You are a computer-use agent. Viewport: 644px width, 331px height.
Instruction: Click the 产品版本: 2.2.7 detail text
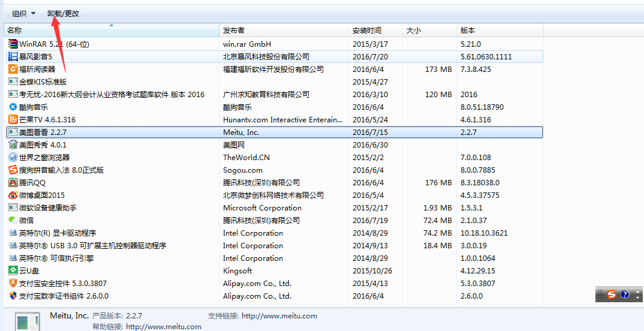(118, 316)
